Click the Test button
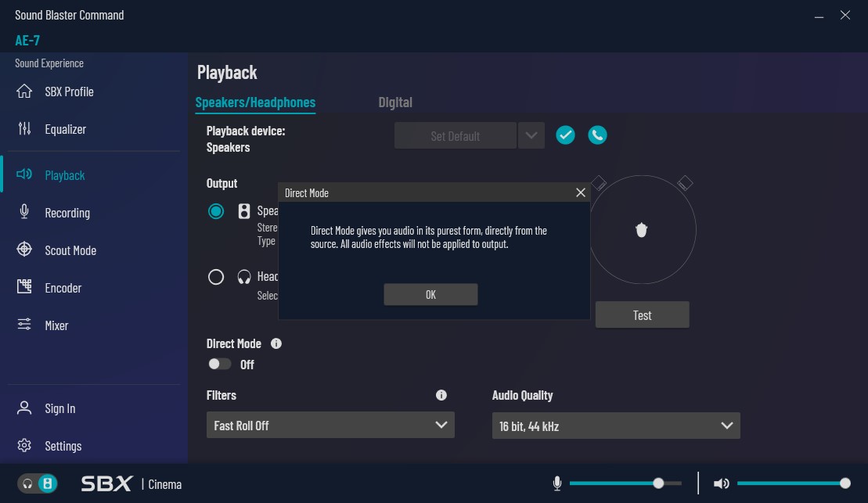This screenshot has width=868, height=503. click(x=642, y=314)
